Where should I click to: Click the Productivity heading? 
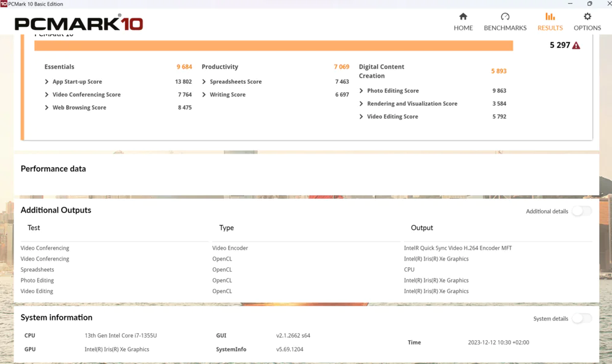tap(220, 67)
